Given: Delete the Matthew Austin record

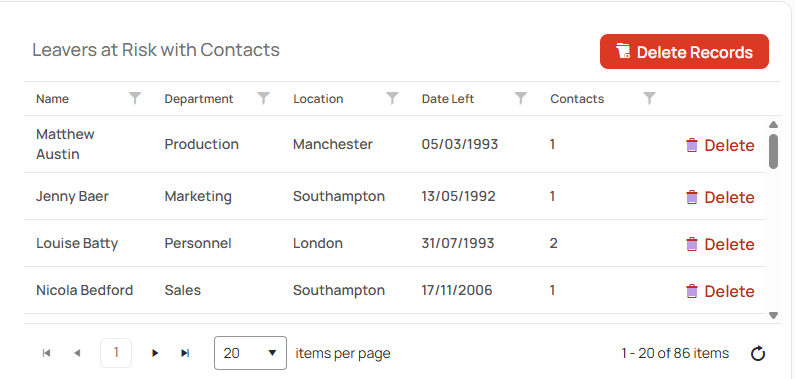Looking at the screenshot, I should 720,145.
